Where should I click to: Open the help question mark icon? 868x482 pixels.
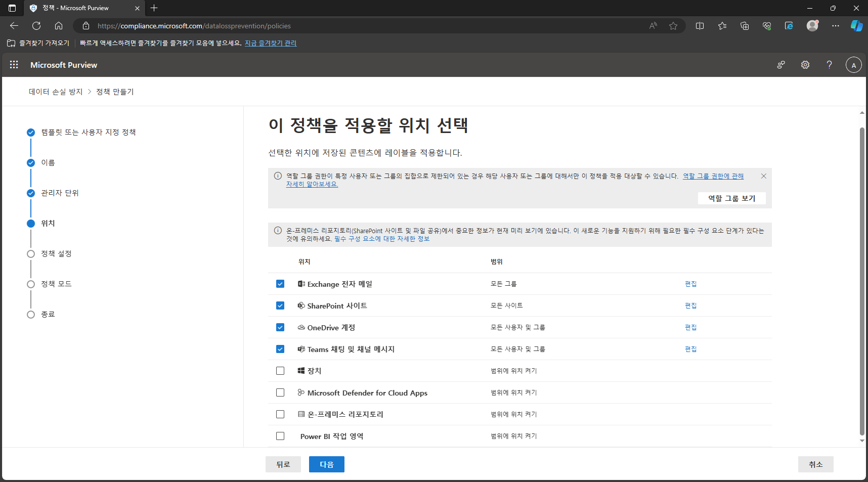(x=829, y=65)
